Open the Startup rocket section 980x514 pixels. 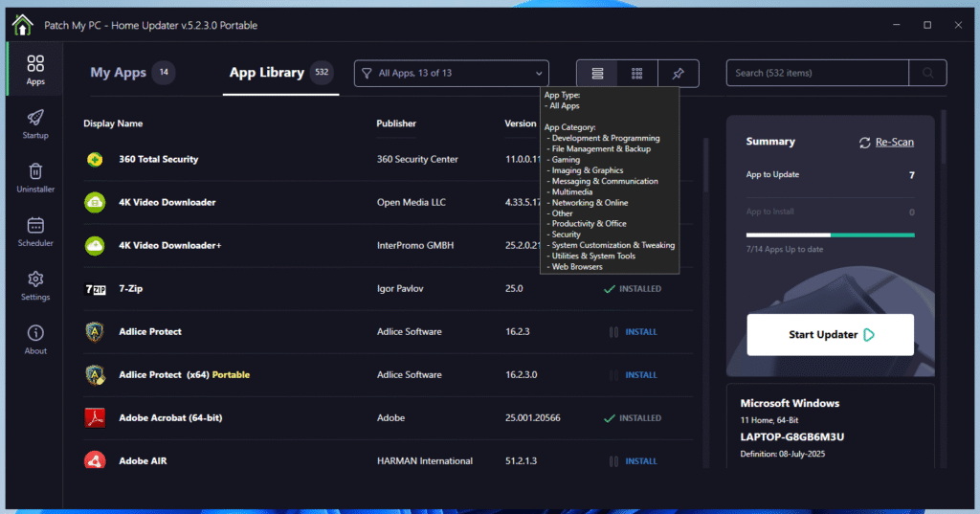(35, 123)
